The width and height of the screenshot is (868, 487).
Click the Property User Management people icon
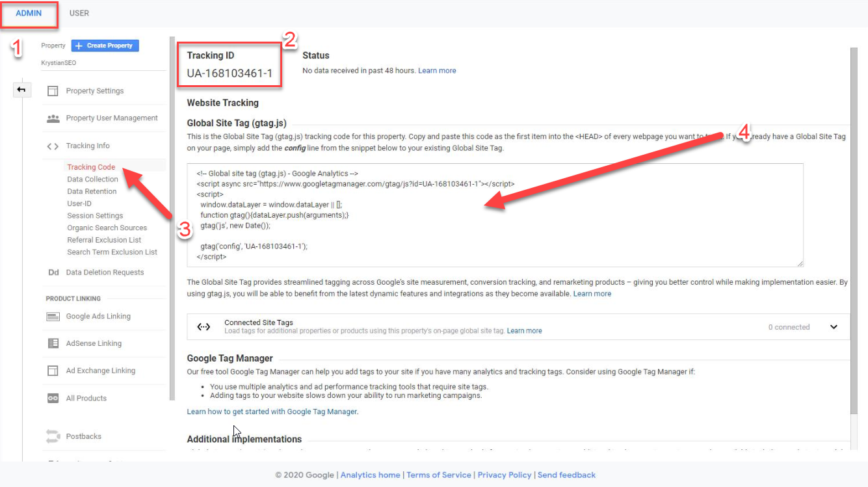click(53, 118)
